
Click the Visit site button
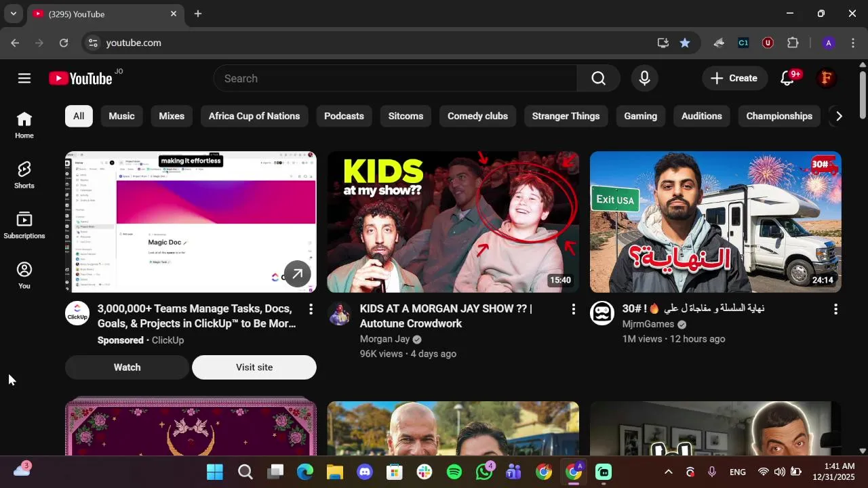point(254,367)
